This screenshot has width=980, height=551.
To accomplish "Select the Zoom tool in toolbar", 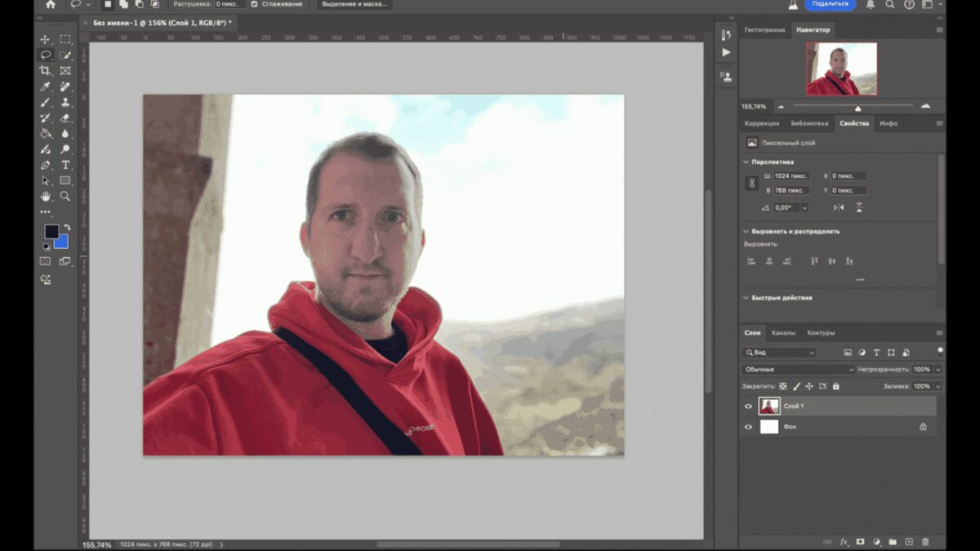I will [x=65, y=196].
